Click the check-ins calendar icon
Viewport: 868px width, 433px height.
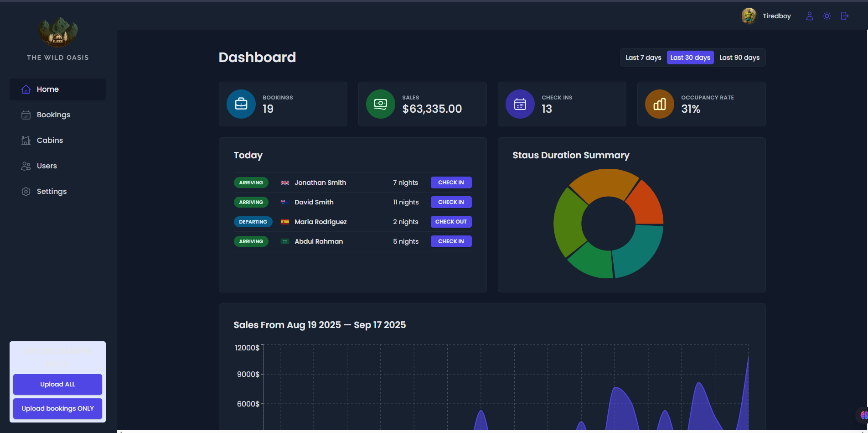[x=520, y=104]
